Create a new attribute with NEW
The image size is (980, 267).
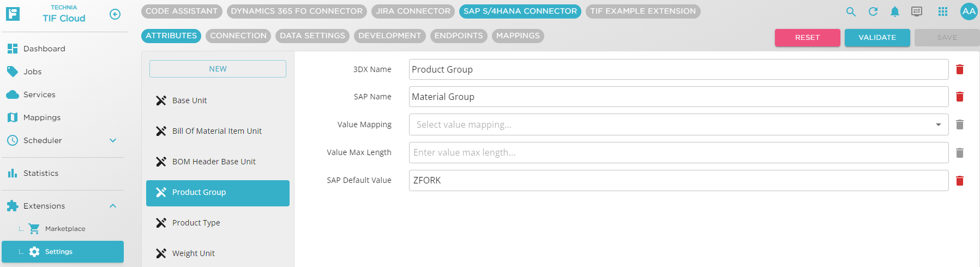tap(218, 69)
